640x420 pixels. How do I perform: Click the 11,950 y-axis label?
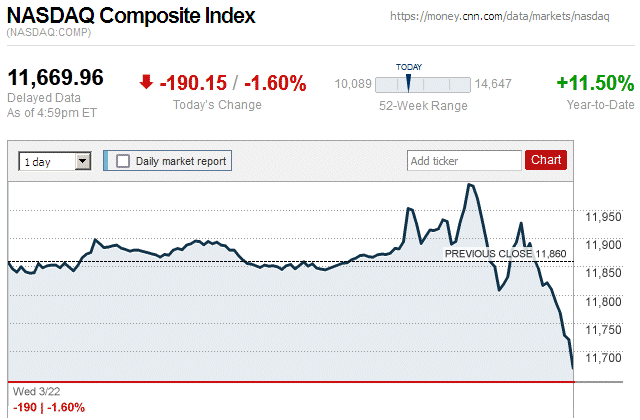point(603,216)
